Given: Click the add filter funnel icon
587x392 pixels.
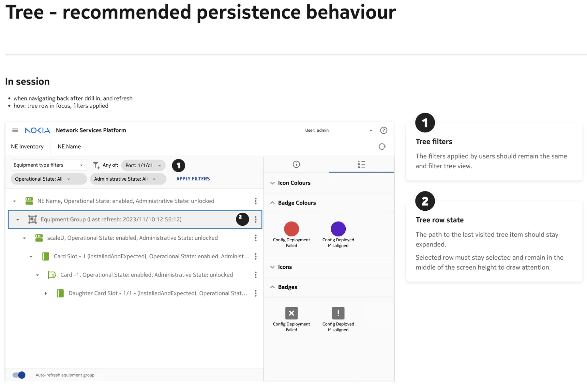Looking at the screenshot, I should tap(96, 165).
